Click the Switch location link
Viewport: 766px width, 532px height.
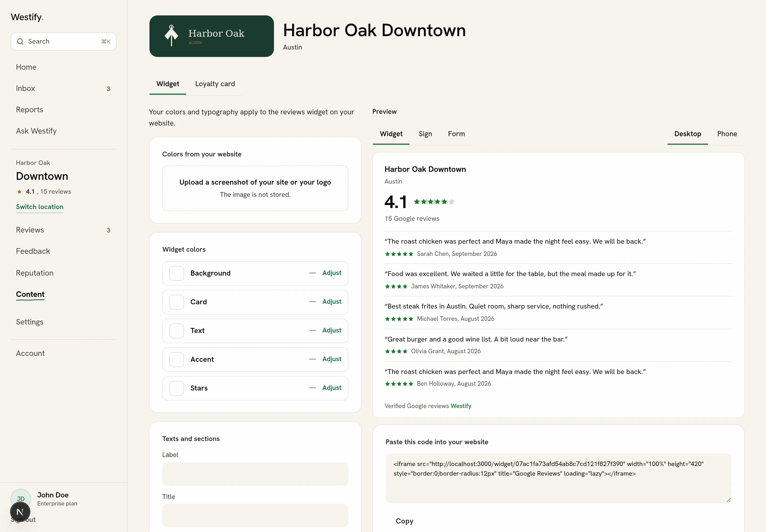click(x=40, y=207)
